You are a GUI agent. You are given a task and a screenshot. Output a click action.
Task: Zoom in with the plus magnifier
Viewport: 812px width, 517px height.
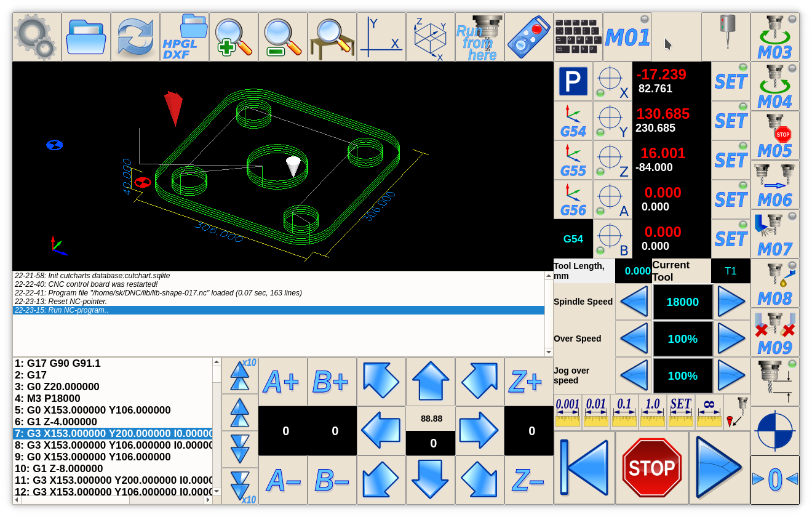click(234, 37)
